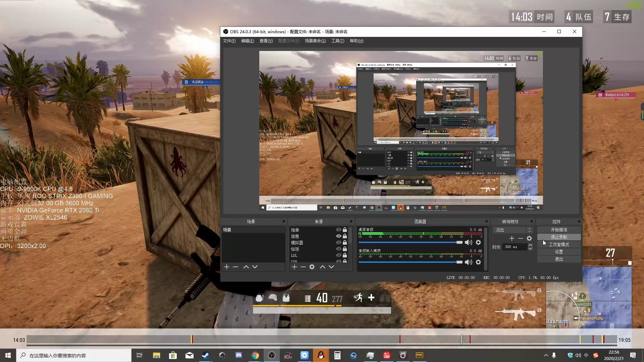Increase transition duration with up arrow
The width and height of the screenshot is (644, 362).
(530, 245)
